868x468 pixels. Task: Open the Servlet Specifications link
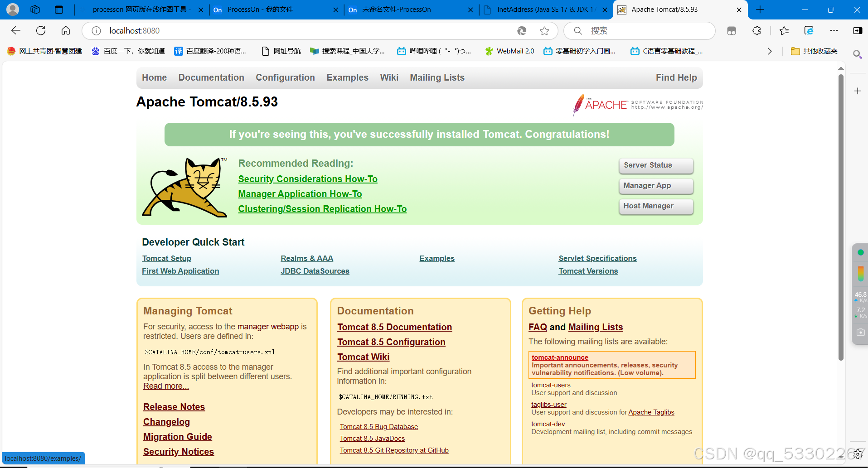click(x=597, y=258)
